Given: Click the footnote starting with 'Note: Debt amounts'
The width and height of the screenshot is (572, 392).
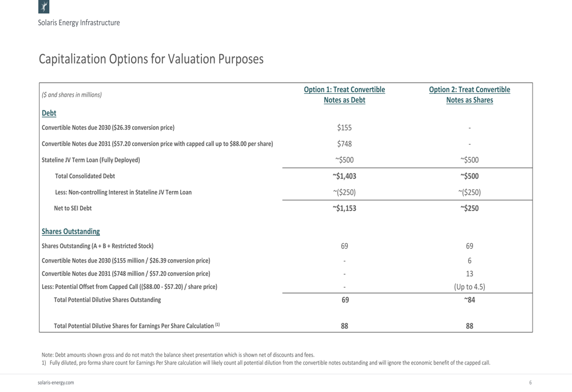Looking at the screenshot, I should click(178, 355).
